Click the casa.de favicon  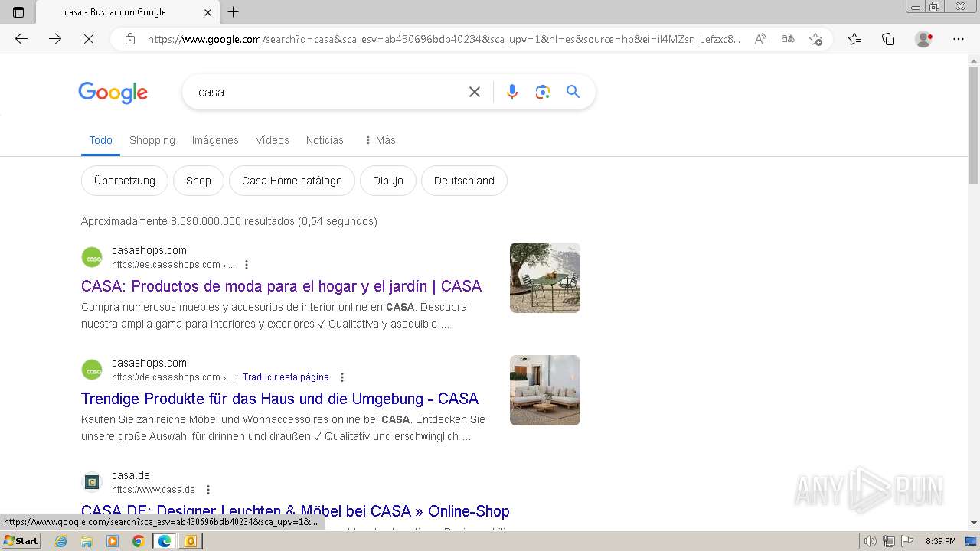(x=92, y=482)
